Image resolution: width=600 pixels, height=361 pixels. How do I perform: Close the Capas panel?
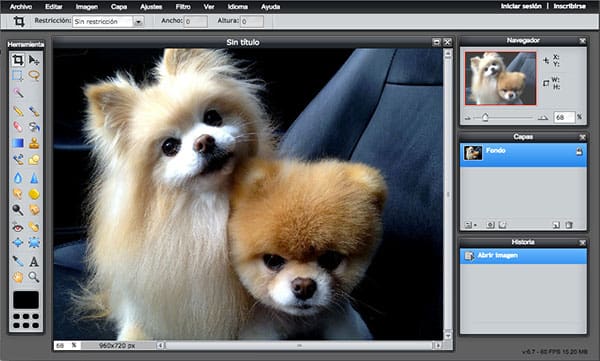(582, 137)
